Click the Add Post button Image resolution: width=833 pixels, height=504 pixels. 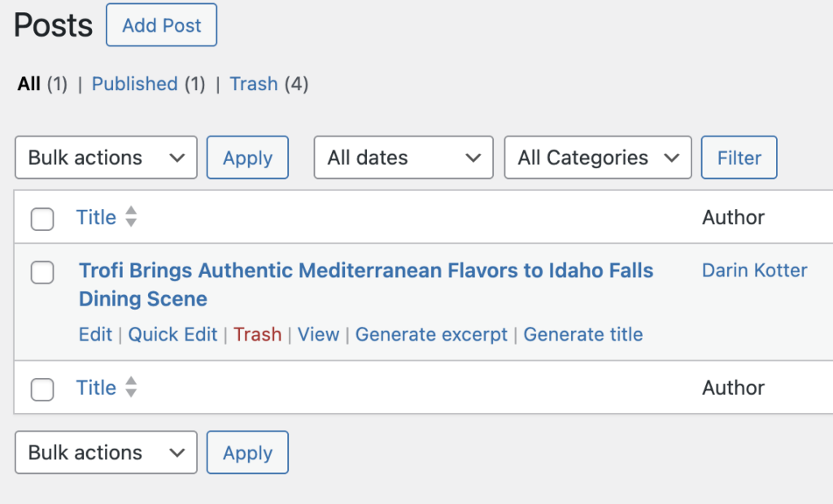(160, 25)
